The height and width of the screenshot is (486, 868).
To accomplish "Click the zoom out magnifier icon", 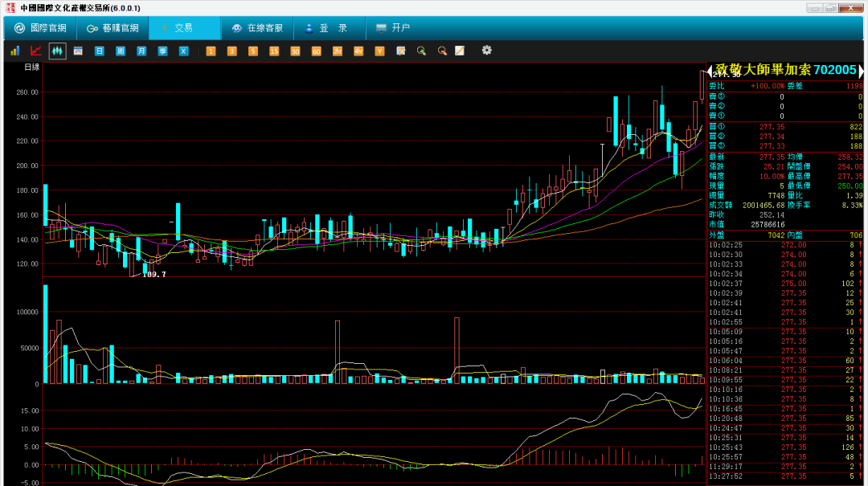I will pos(442,51).
